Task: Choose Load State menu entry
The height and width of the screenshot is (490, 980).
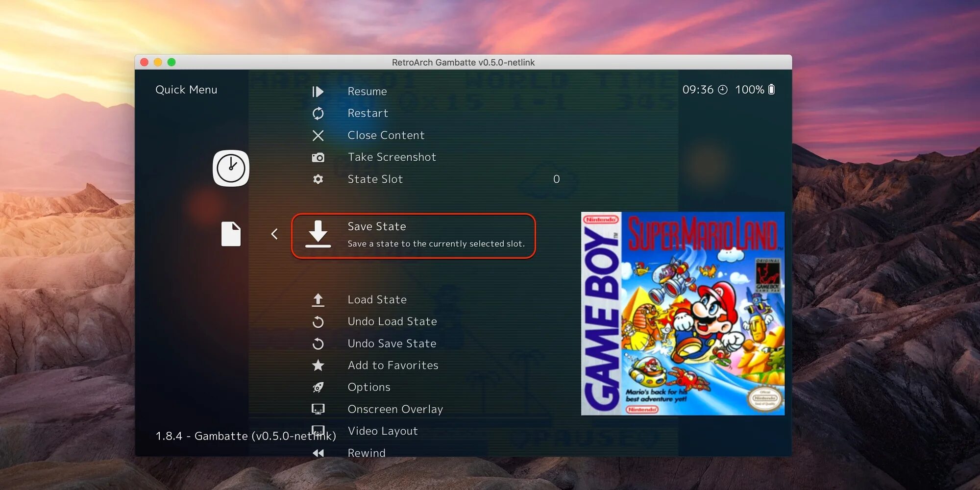Action: [377, 300]
